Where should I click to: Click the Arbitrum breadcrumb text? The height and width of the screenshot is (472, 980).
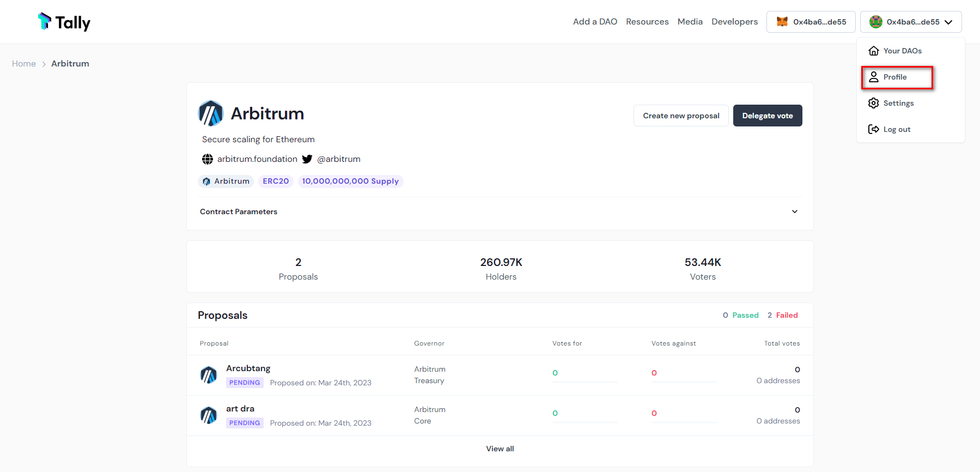(x=70, y=64)
